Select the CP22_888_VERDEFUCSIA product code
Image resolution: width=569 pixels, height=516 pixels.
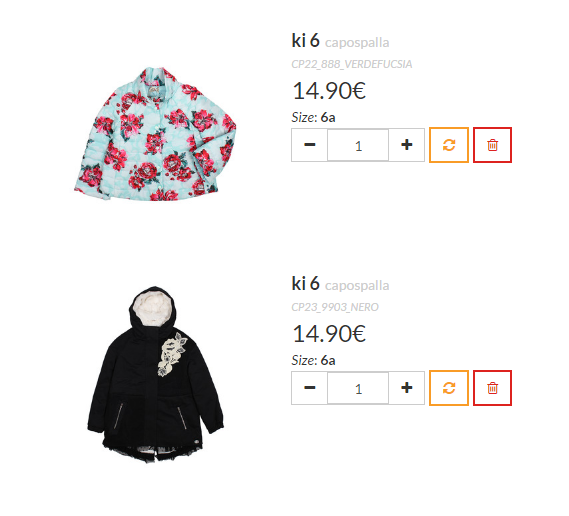tap(352, 64)
